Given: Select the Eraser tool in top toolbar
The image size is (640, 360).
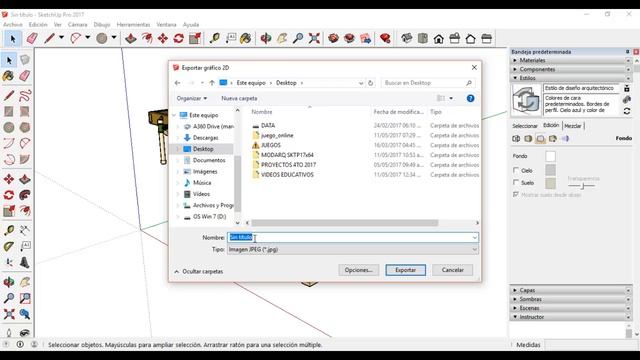Looking at the screenshot, I should click(x=32, y=39).
